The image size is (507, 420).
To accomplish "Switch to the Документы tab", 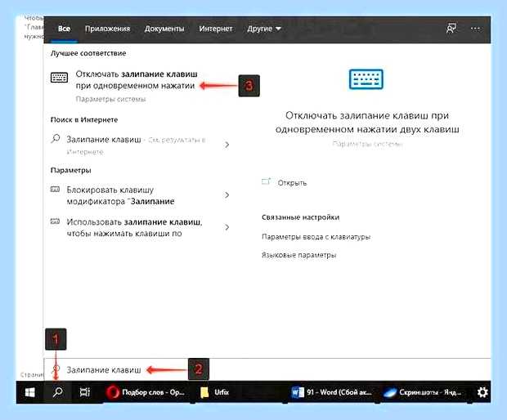I will (164, 29).
